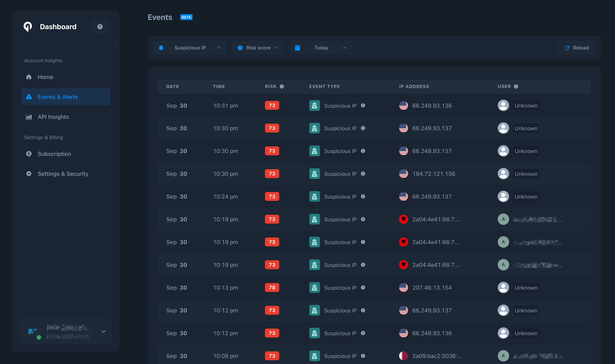The image size is (615, 364).
Task: Open the Subscription page
Action: [54, 154]
